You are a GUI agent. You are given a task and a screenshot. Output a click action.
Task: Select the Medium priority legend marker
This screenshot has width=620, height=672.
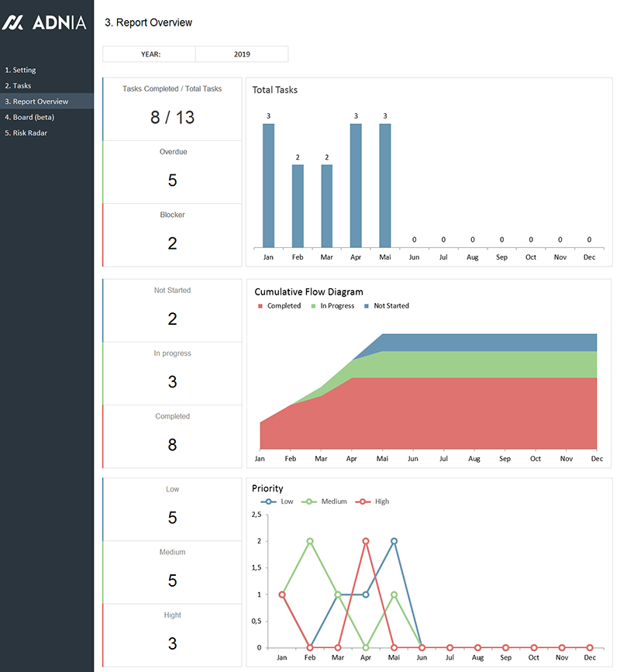point(309,501)
